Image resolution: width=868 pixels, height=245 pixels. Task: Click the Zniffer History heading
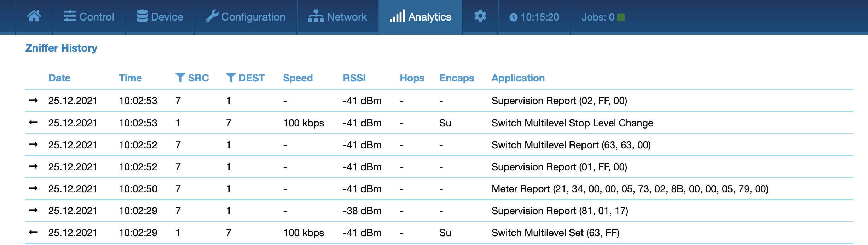pyautogui.click(x=61, y=48)
